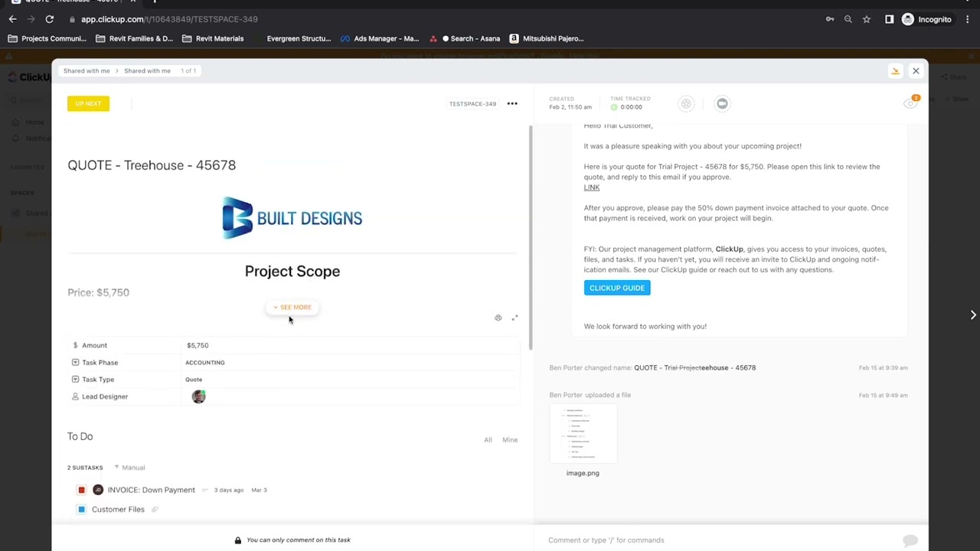Viewport: 980px width, 551px height.
Task: Open the Ads Manager bookmark
Action: coord(380,38)
